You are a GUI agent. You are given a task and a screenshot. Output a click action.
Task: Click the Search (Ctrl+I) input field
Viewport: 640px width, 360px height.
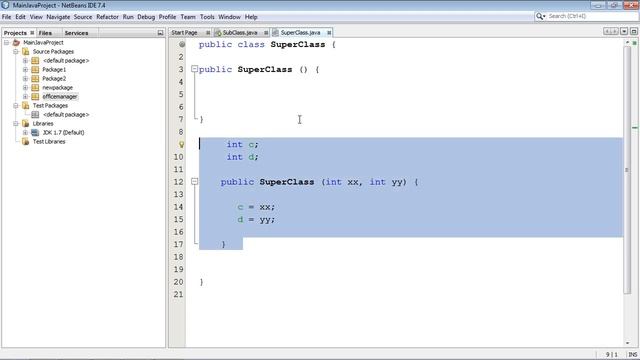(591, 16)
